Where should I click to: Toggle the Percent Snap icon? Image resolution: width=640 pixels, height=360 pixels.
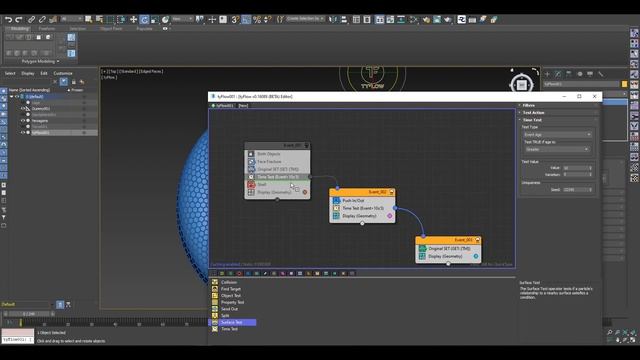[257, 19]
